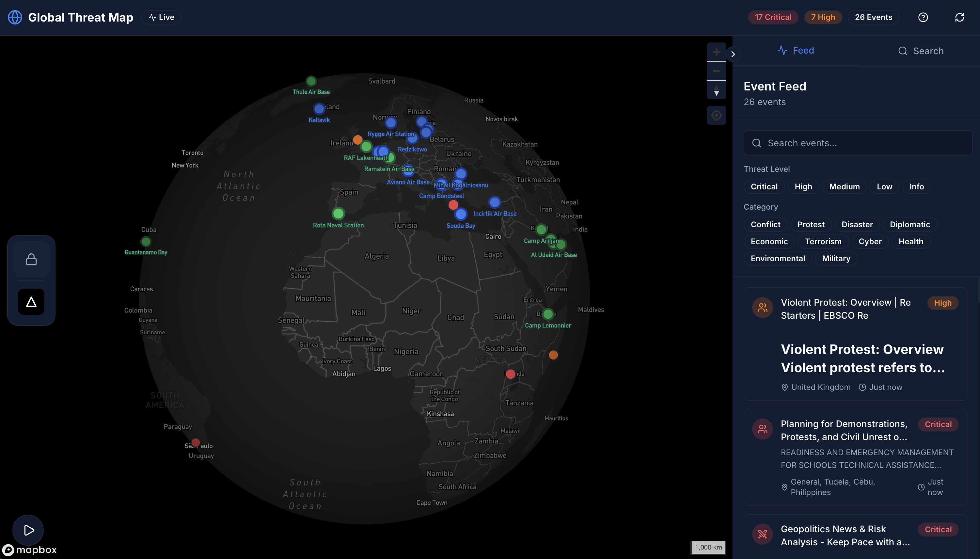Image resolution: width=980 pixels, height=559 pixels.
Task: Toggle the Military category filter
Action: click(x=836, y=258)
